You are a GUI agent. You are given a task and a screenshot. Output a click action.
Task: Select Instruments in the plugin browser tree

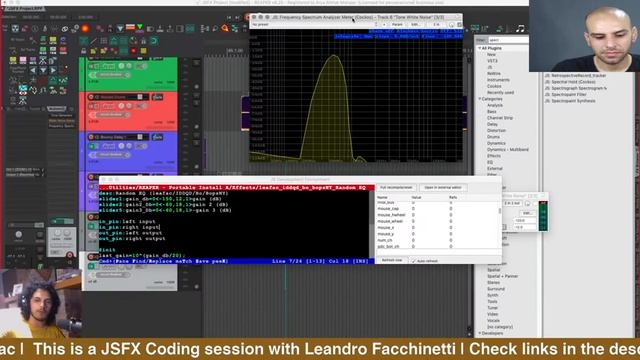click(498, 80)
